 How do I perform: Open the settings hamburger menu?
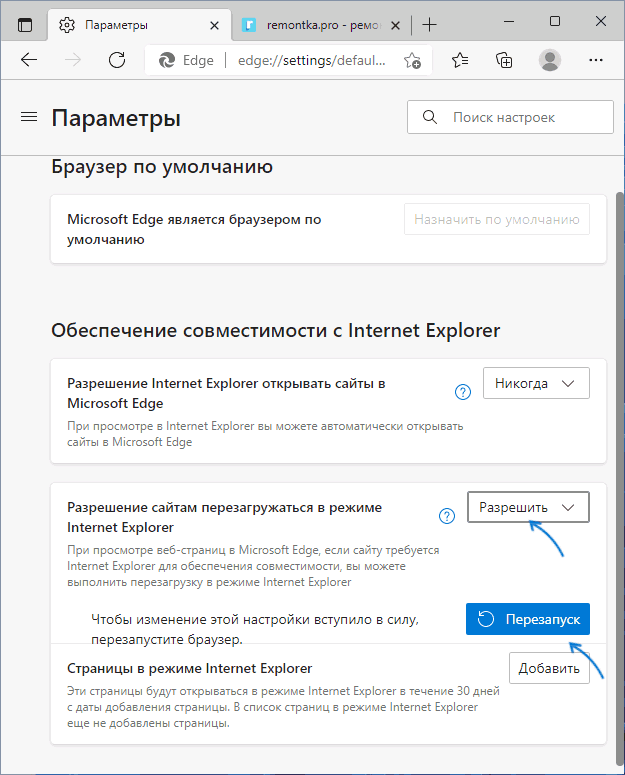coord(29,117)
